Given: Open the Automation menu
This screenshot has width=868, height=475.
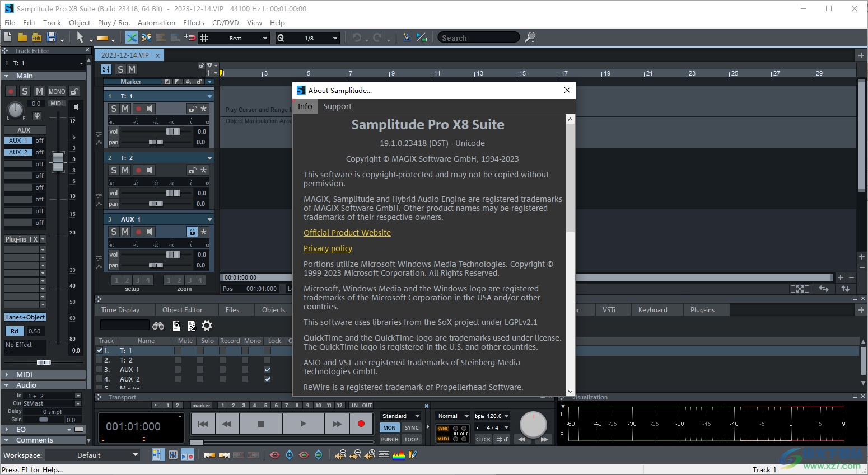Looking at the screenshot, I should pos(156,22).
